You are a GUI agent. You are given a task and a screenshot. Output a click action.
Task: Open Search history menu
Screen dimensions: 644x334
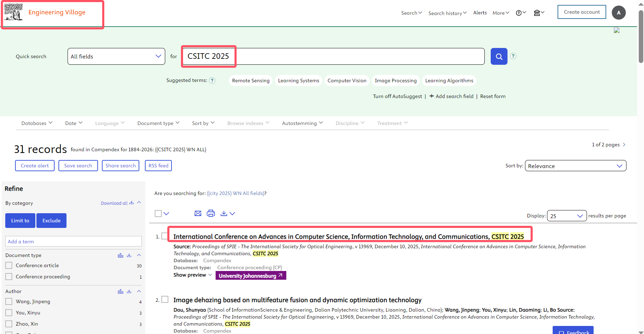pos(448,13)
